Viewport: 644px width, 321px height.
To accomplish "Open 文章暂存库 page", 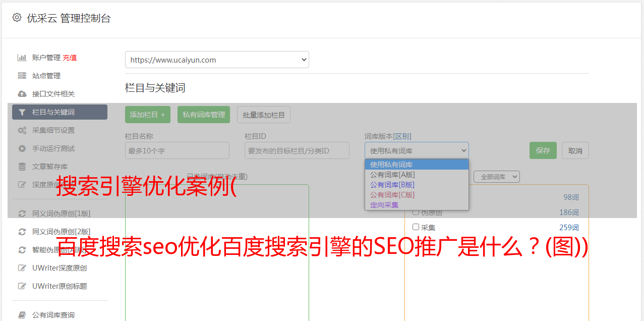I will [50, 167].
